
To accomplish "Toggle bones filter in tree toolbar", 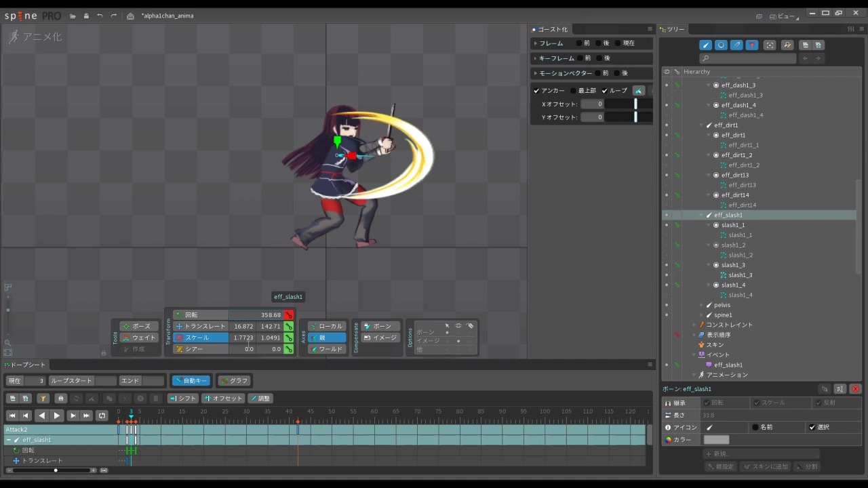I will tap(705, 45).
